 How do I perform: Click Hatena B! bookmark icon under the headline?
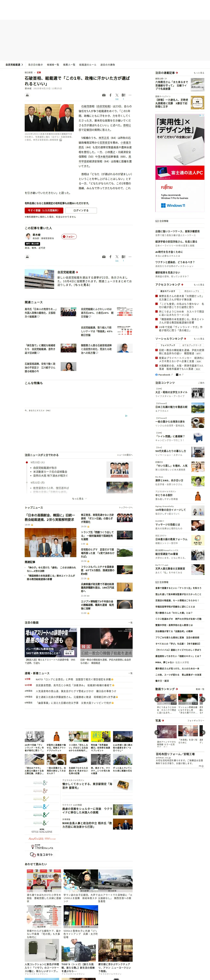click(123, 95)
